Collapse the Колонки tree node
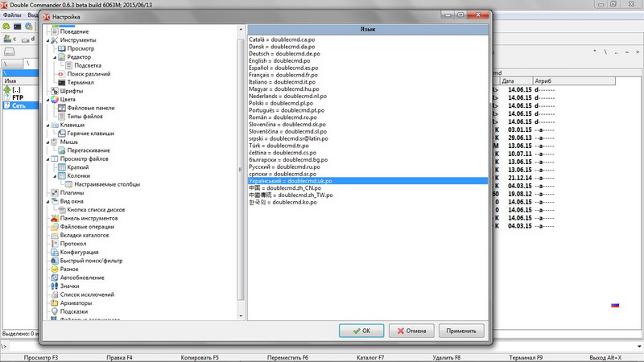Screen dimensions: 644x362 point(55,176)
